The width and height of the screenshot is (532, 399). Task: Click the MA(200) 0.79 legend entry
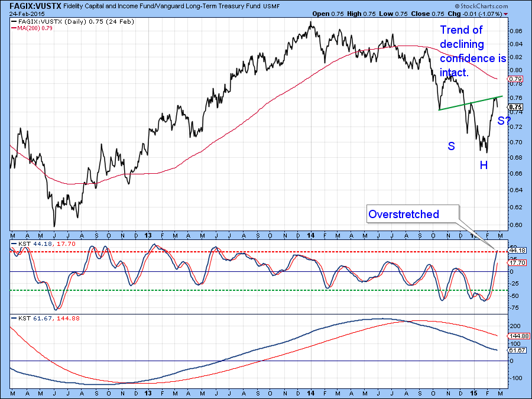33,28
